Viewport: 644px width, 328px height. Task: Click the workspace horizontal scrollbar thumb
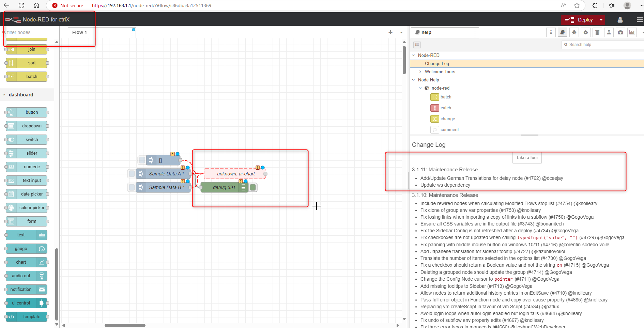pos(125,325)
